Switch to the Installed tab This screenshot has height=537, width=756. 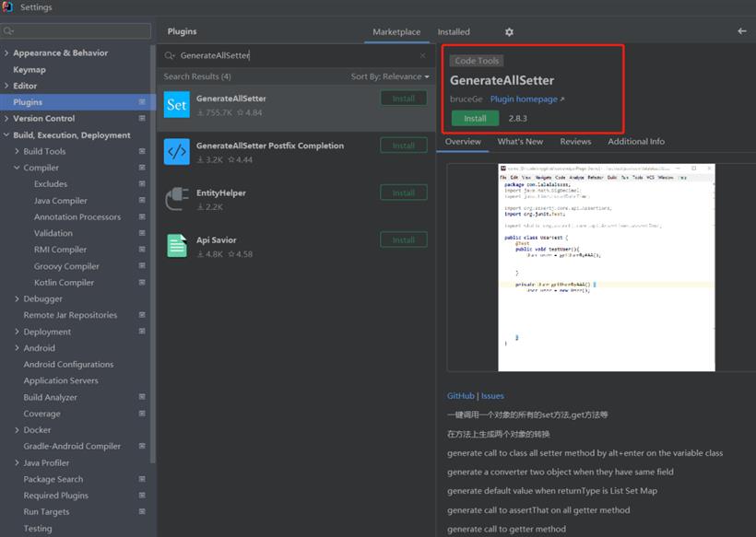click(x=454, y=32)
